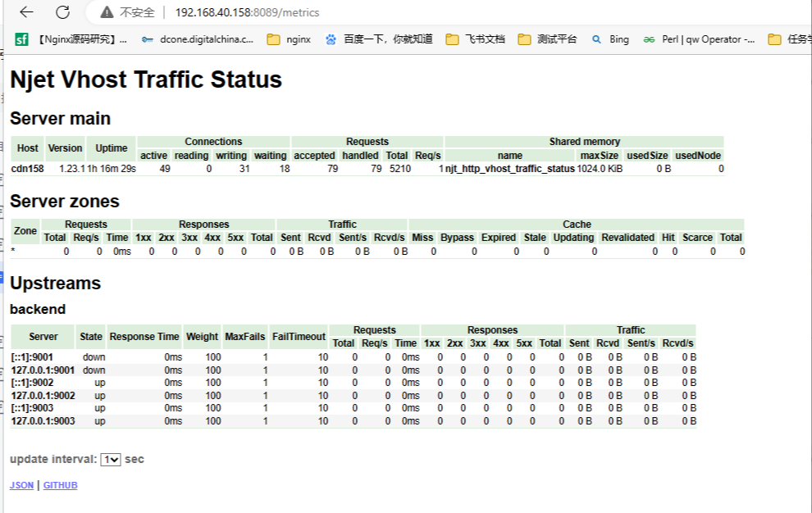This screenshot has width=812, height=513.
Task: Click the [::1]:9001 upstream server entry
Action: point(32,357)
